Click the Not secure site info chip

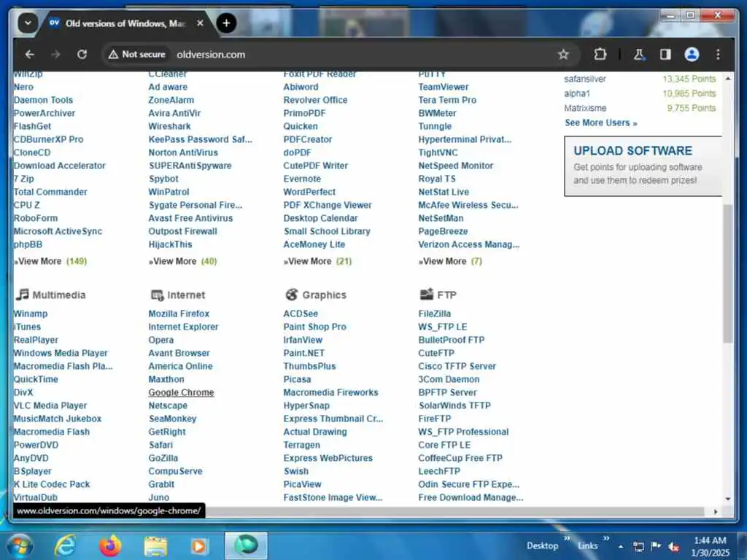(137, 54)
